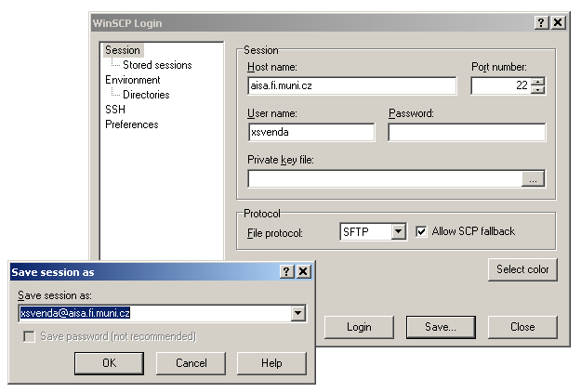Click the Private key file field
Viewport: 581px width, 392px height.
click(385, 178)
